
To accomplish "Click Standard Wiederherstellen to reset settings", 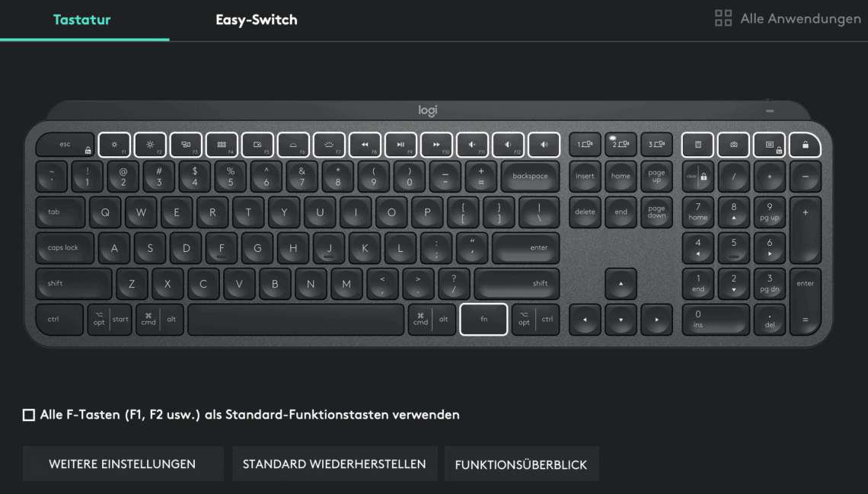I will 334,463.
